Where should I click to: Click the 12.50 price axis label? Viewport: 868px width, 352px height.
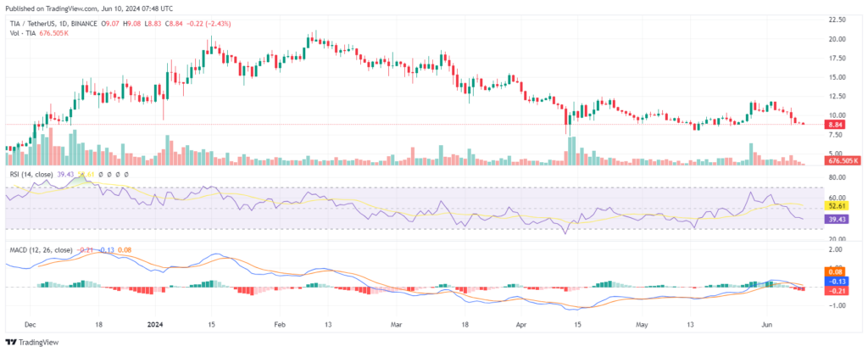click(x=837, y=97)
